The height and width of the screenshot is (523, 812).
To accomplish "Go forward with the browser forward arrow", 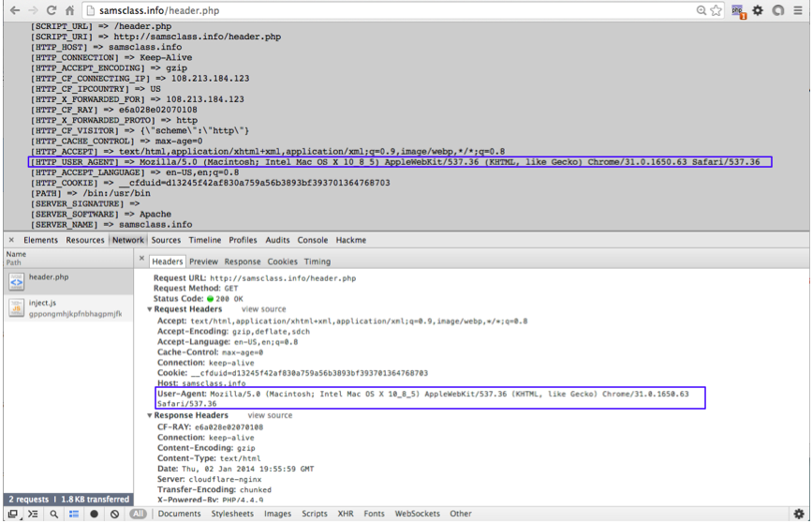I will [33, 10].
